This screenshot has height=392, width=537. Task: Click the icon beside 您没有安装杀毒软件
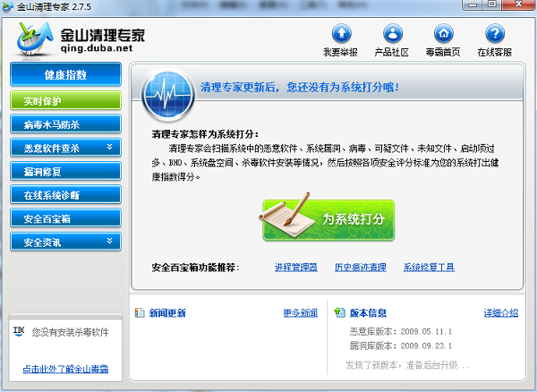tap(19, 331)
